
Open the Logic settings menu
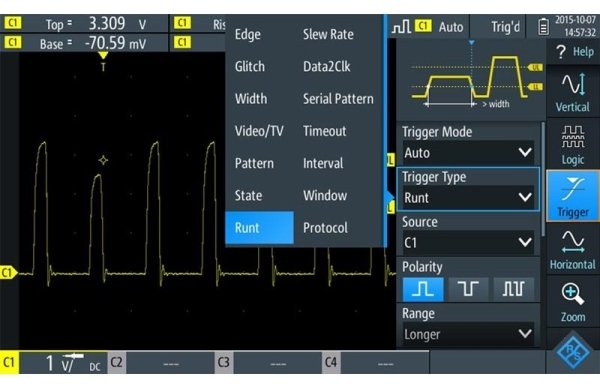coord(572,144)
